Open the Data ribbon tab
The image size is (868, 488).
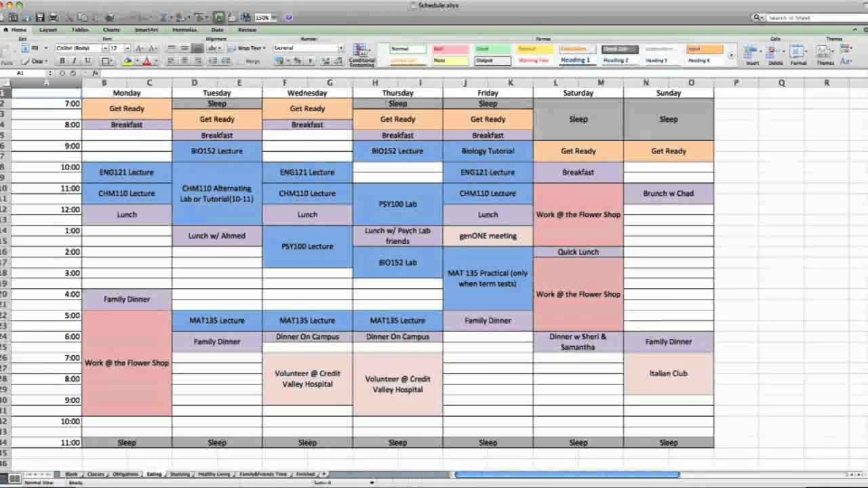pos(217,30)
